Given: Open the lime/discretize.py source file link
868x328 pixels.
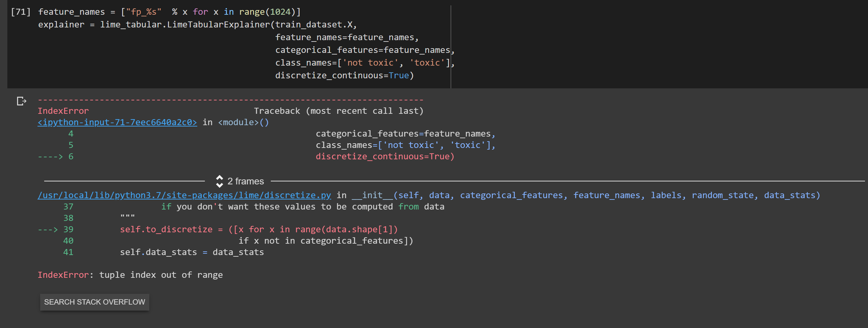Looking at the screenshot, I should click(184, 195).
